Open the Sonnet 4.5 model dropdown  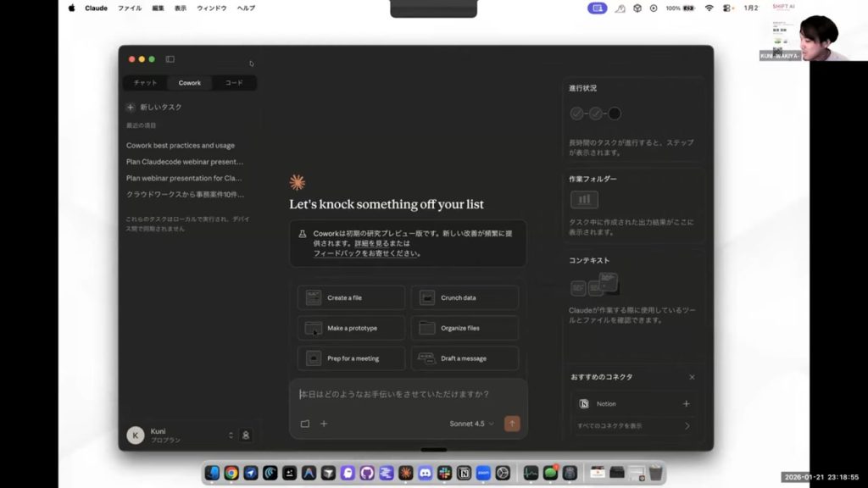click(x=472, y=424)
